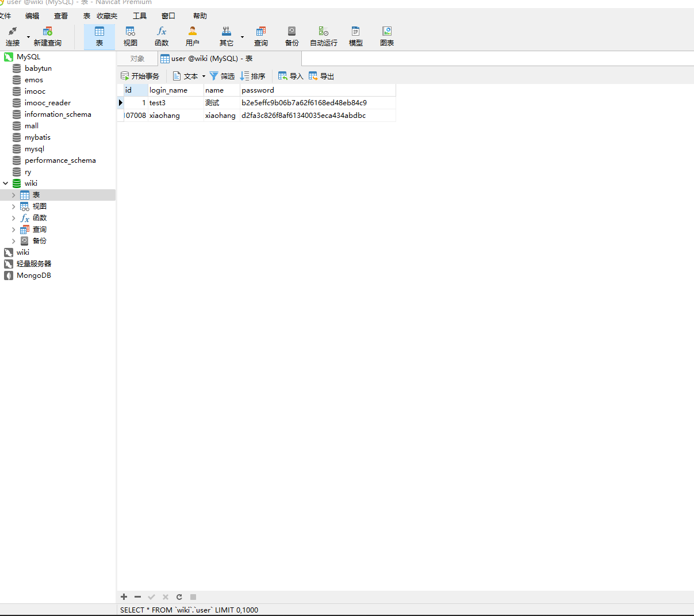This screenshot has height=616, width=694.
Task: Click password cell starting with d2fa3c82
Action: click(x=318, y=116)
